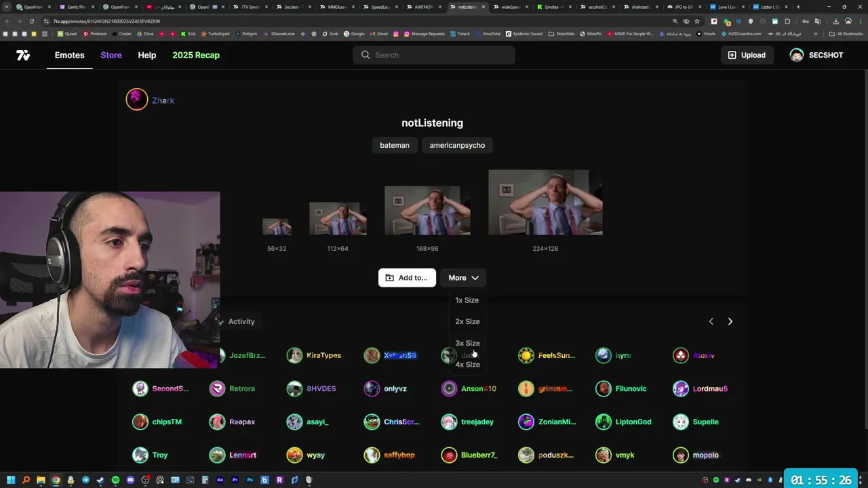
Task: Open ZonianMi... channel link
Action: [557, 422]
